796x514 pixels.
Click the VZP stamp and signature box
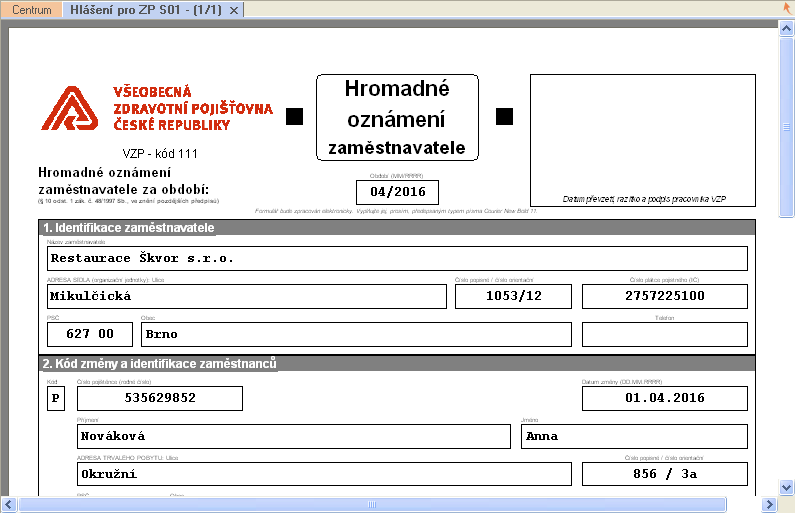pos(643,141)
